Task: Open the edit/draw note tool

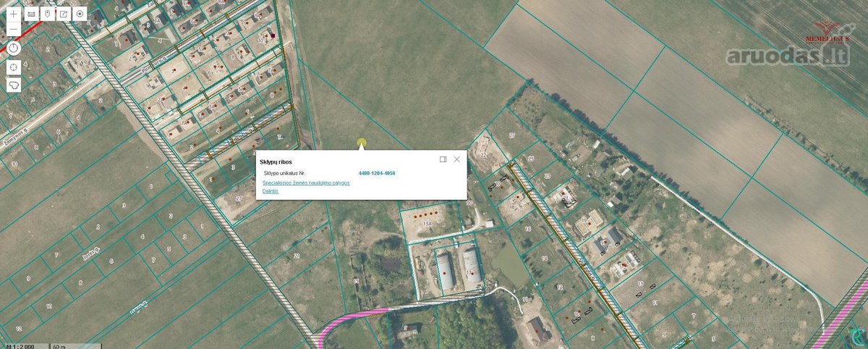Action: coord(64,14)
